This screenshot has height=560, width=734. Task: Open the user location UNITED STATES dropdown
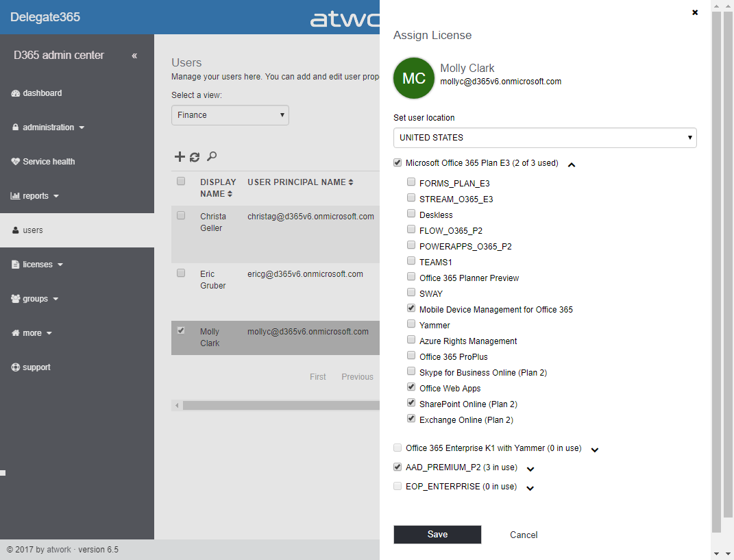tap(545, 138)
